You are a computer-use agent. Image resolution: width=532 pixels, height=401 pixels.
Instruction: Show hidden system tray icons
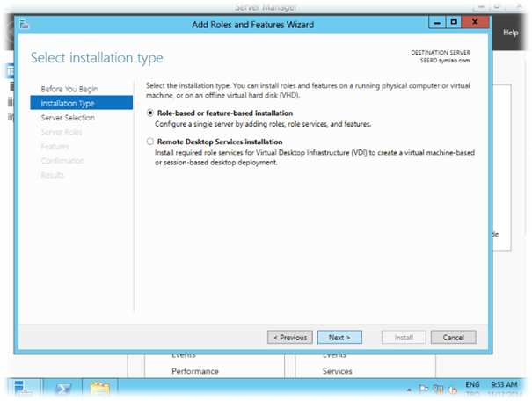point(411,387)
